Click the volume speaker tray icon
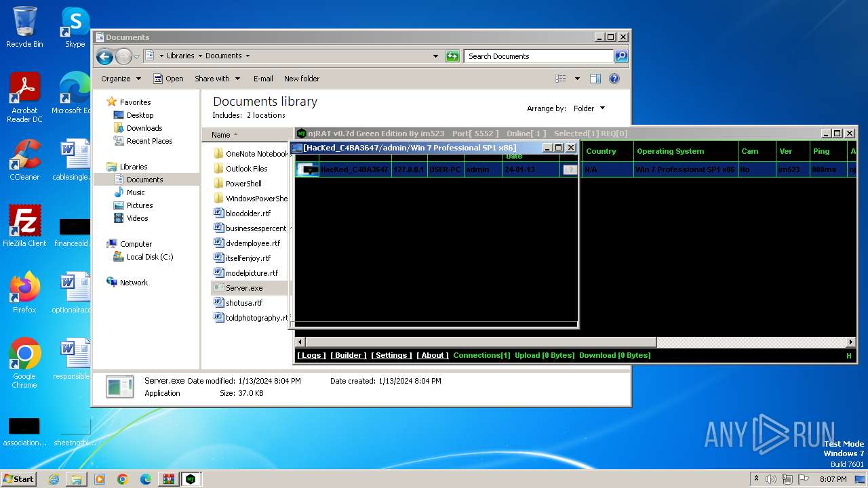868x488 pixels. click(771, 479)
